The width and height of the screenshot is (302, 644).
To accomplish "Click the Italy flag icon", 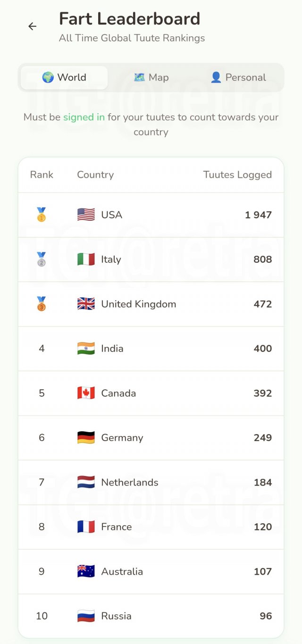I will tap(86, 259).
